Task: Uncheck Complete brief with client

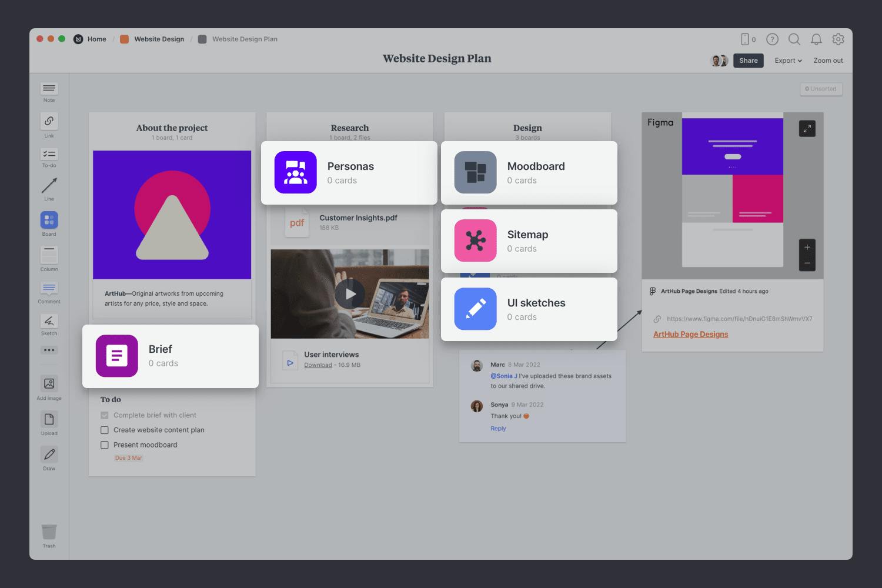Action: (105, 415)
